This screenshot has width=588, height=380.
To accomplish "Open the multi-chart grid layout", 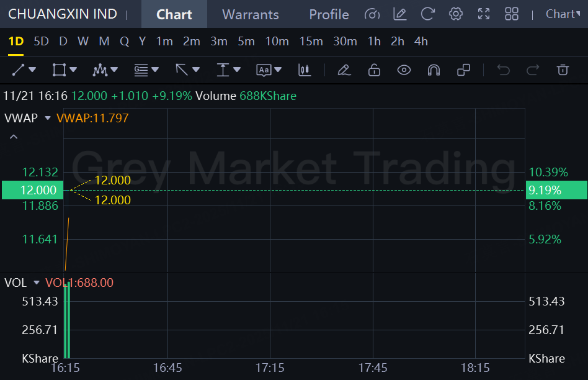I will point(512,14).
